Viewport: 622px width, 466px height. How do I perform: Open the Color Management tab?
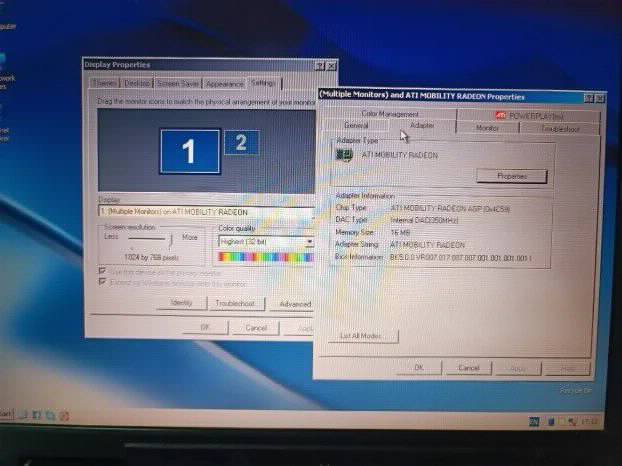coord(390,114)
